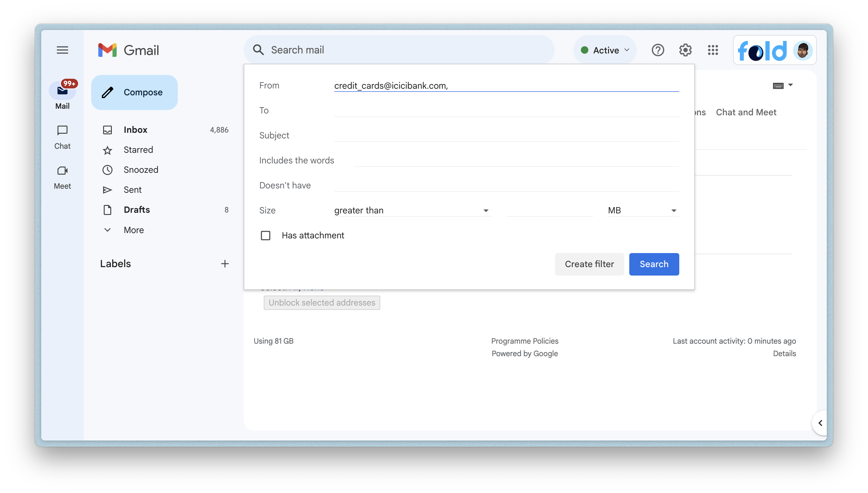Create a new label with plus icon

[225, 263]
